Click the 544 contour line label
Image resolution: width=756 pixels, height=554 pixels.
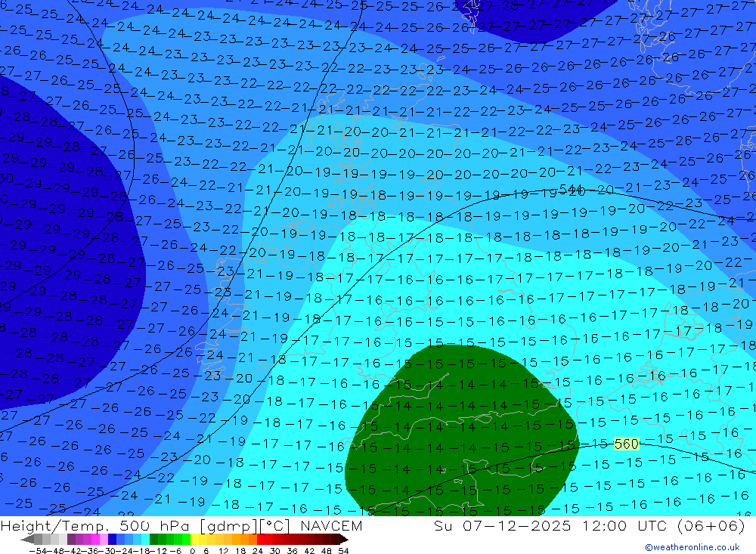pos(572,188)
